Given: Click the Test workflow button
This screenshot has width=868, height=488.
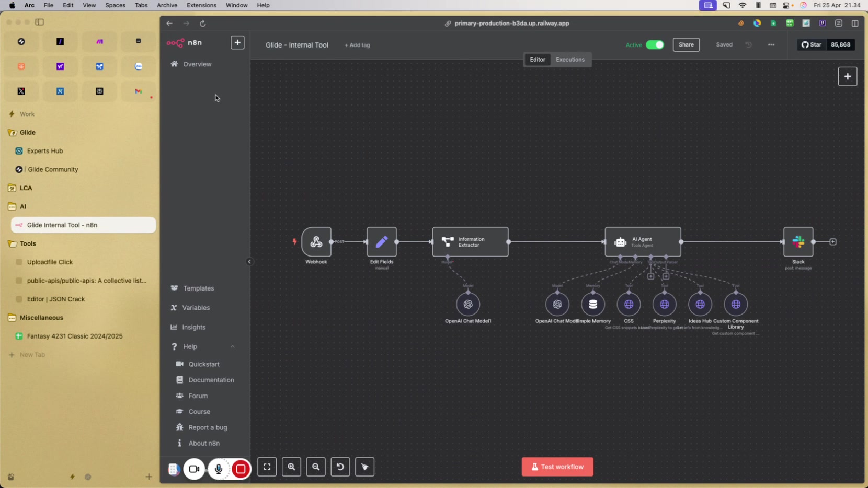Looking at the screenshot, I should (557, 467).
